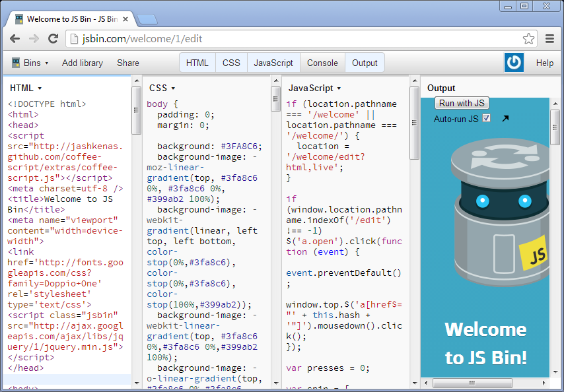Click the "body {" line in the CSS panel
This screenshot has width=564, height=392.
click(162, 104)
